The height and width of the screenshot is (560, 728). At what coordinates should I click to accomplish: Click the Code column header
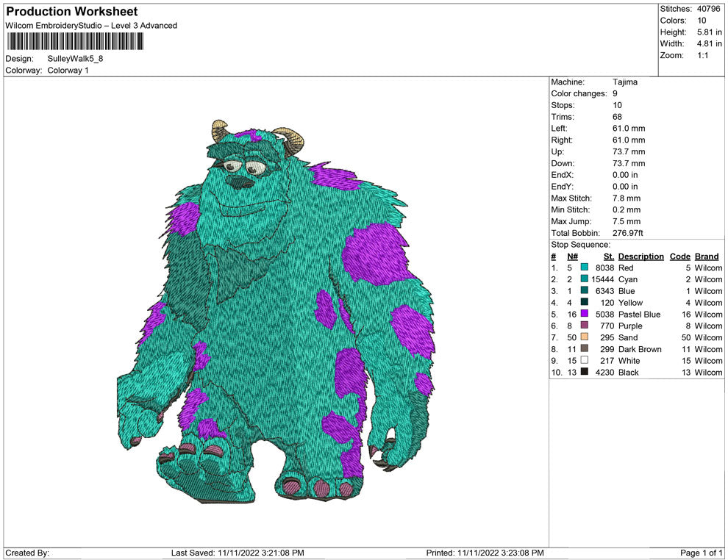(x=679, y=256)
